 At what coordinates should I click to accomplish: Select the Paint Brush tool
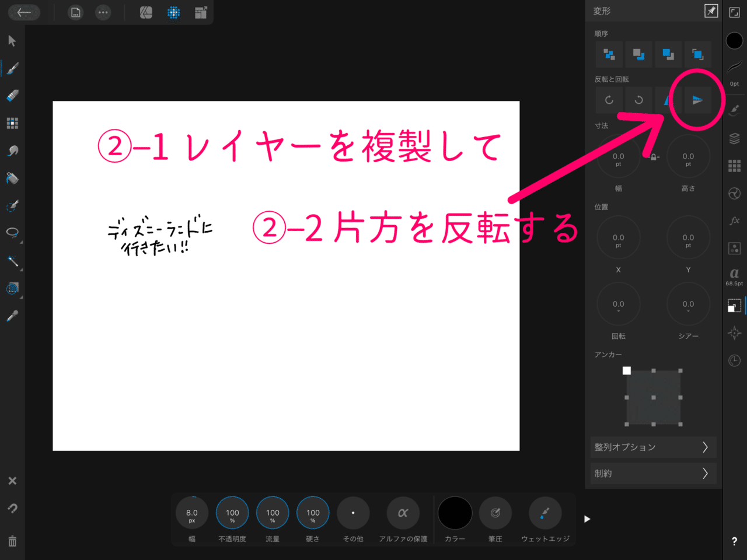coord(12,68)
